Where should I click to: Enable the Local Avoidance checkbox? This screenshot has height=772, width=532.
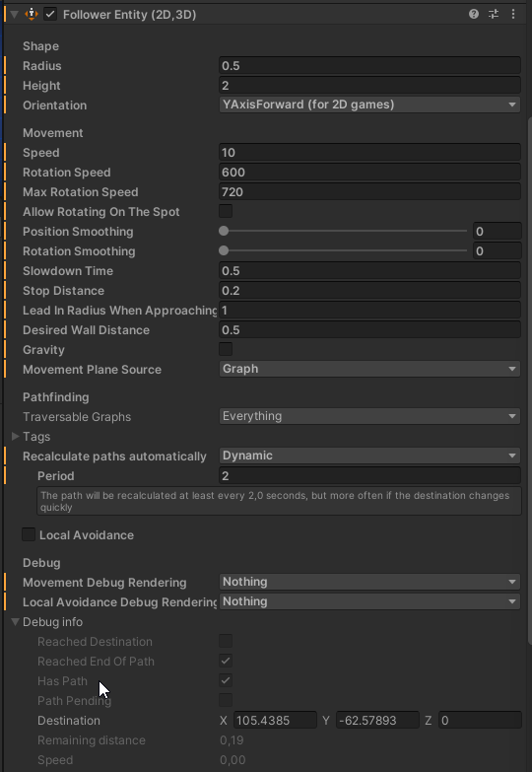[x=29, y=534]
